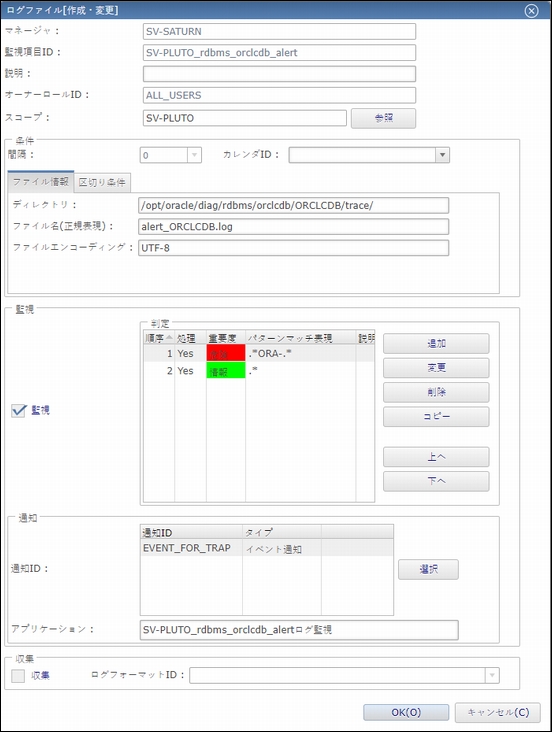Click the ディレクトリ path field
The width and height of the screenshot is (552, 732).
coord(293,205)
